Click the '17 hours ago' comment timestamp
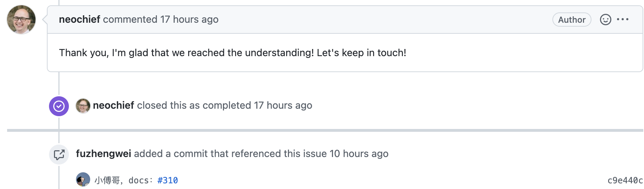This screenshot has height=189, width=644. click(x=189, y=19)
